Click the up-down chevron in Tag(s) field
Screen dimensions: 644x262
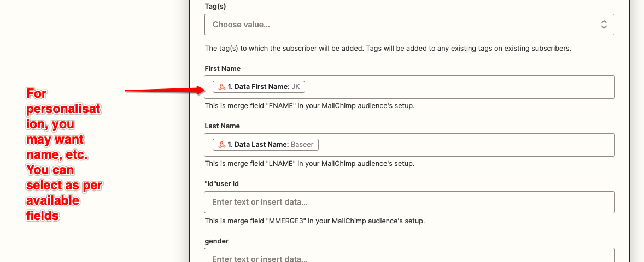pos(604,25)
